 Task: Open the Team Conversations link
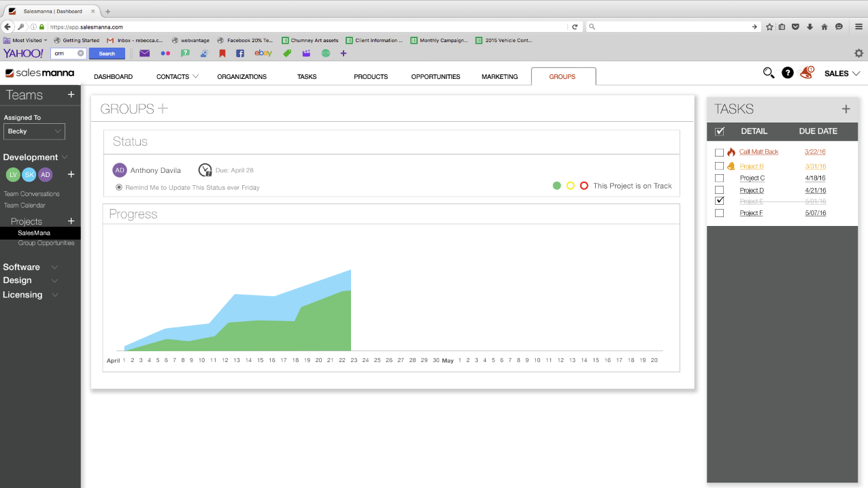31,194
